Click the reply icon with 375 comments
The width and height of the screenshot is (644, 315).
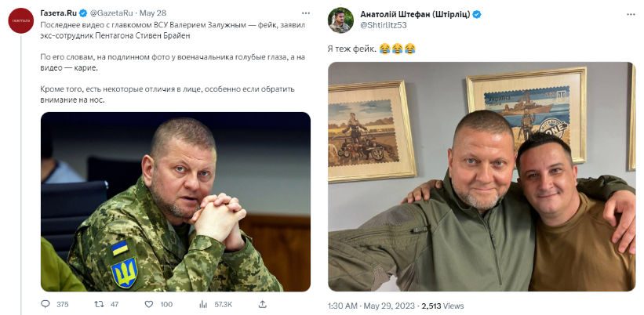(45, 304)
